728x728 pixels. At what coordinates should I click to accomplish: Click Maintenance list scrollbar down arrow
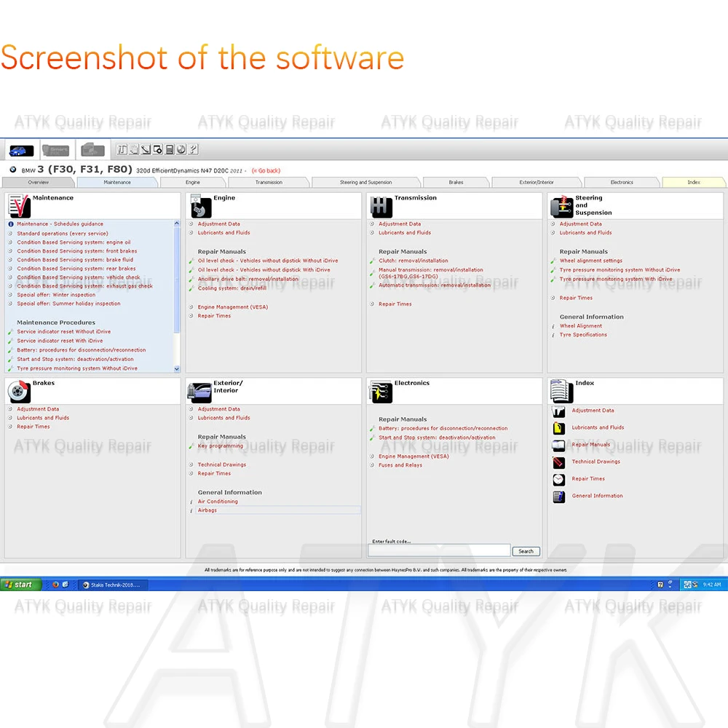tap(176, 368)
